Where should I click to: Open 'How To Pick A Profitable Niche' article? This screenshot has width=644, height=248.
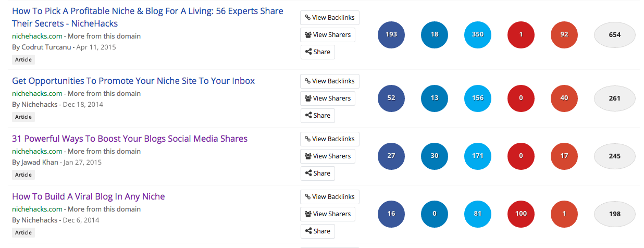147,11
